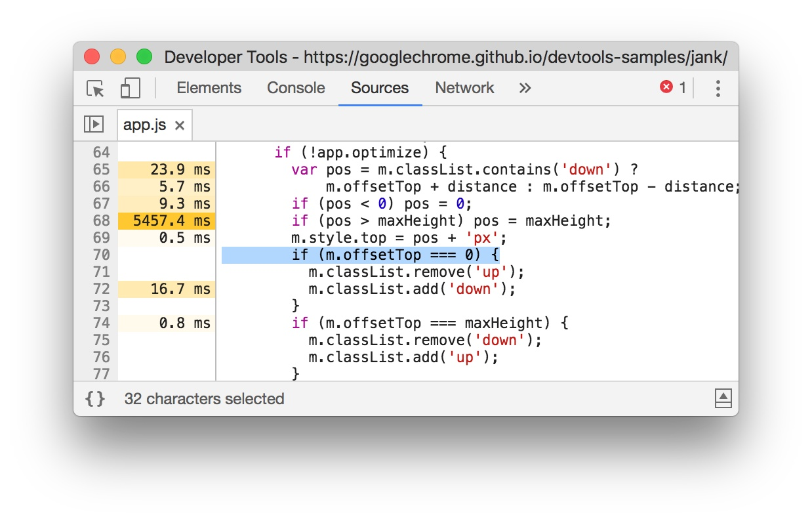Viewport: 812px width, 521px height.
Task: Toggle the device toolbar icon
Action: coord(131,89)
